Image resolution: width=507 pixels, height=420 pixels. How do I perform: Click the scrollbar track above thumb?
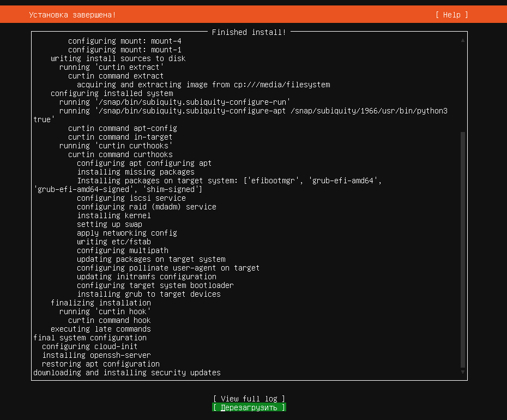(463, 87)
